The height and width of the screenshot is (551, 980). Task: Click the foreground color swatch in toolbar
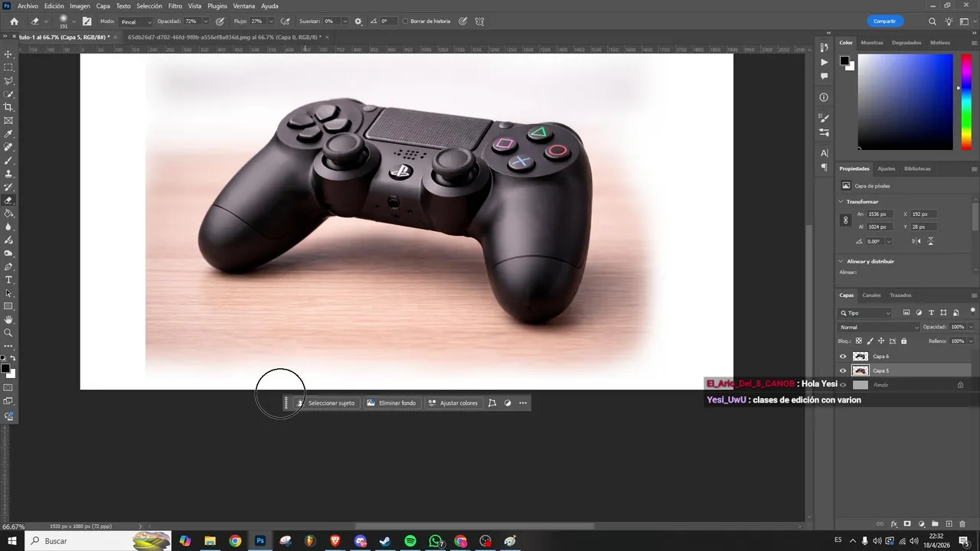pos(5,369)
